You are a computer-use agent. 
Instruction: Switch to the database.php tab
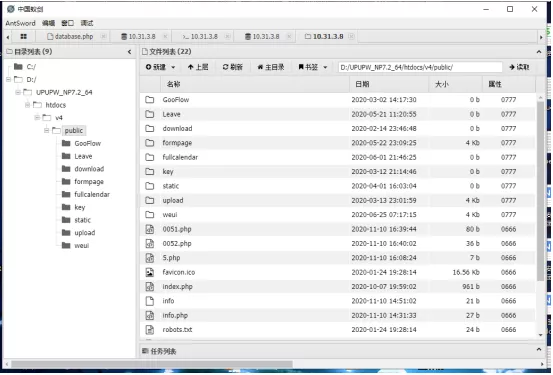click(70, 36)
